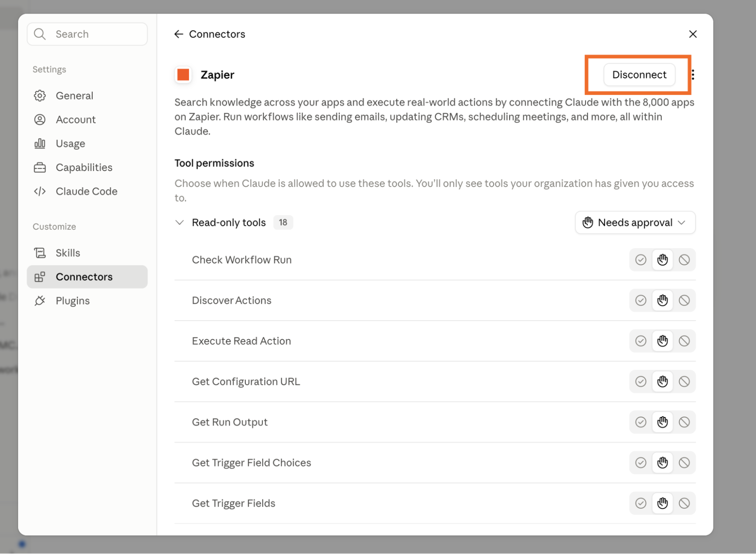Click the Get Trigger Fields tool name
756x554 pixels.
coord(233,503)
